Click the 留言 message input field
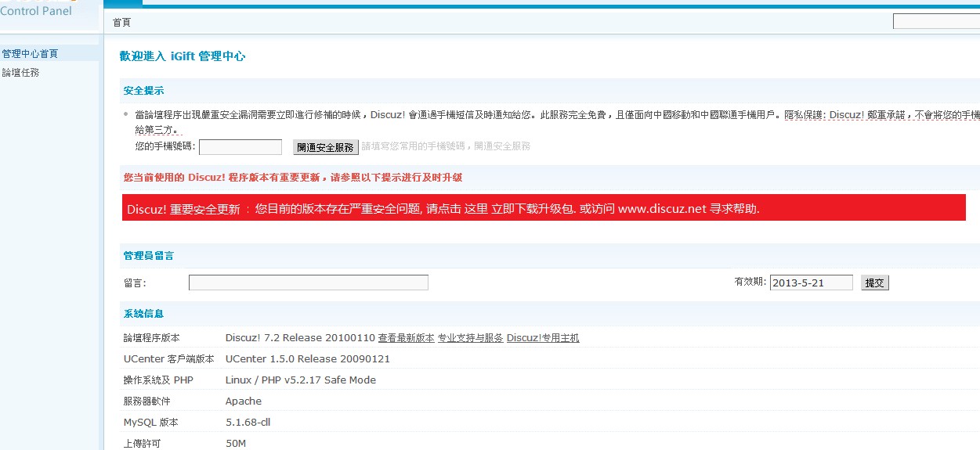This screenshot has height=450, width=980. [309, 283]
